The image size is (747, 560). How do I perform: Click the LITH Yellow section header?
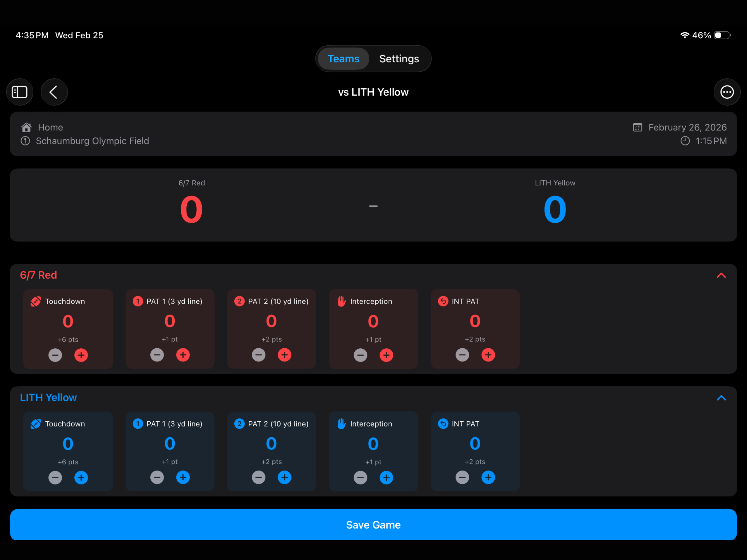coord(48,398)
